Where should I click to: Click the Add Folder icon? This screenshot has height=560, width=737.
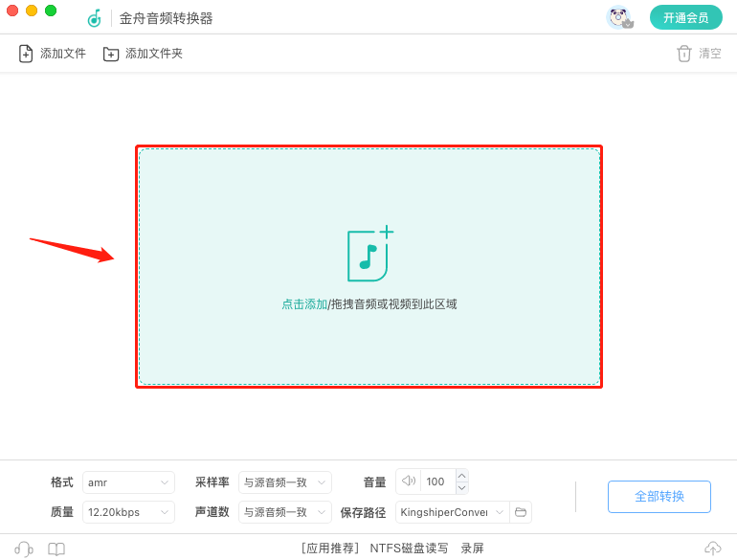click(111, 54)
